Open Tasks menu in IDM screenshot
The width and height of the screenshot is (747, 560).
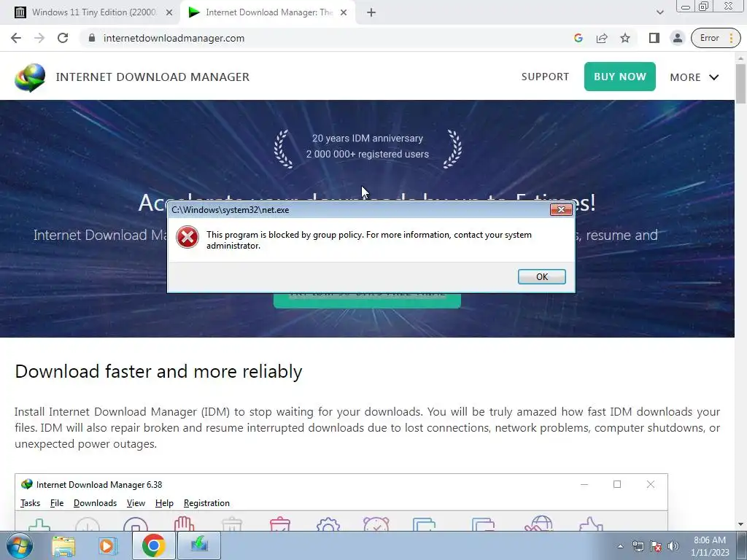tap(30, 503)
